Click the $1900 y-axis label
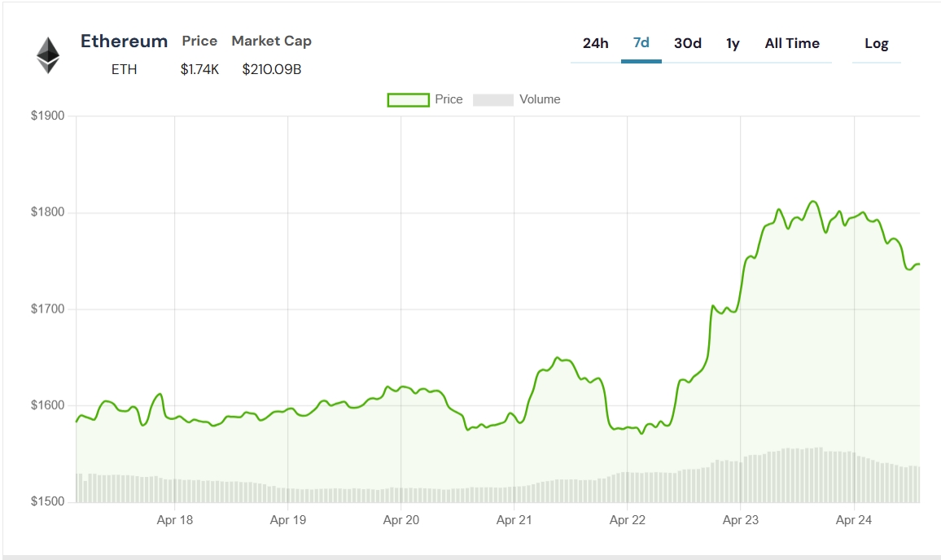The height and width of the screenshot is (560, 941). tap(47, 116)
